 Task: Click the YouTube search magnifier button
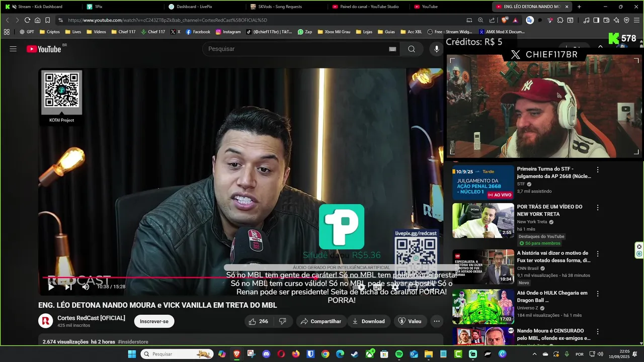(x=412, y=49)
